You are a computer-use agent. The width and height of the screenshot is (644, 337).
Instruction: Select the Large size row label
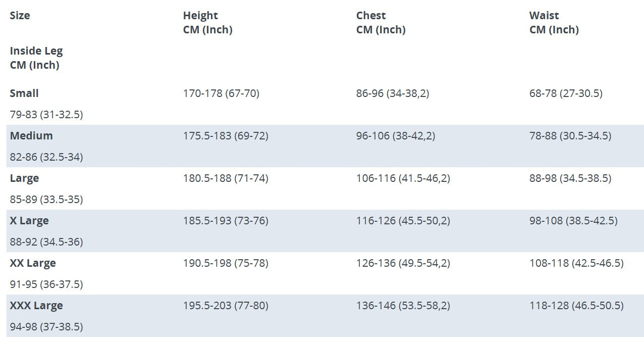[x=24, y=178]
